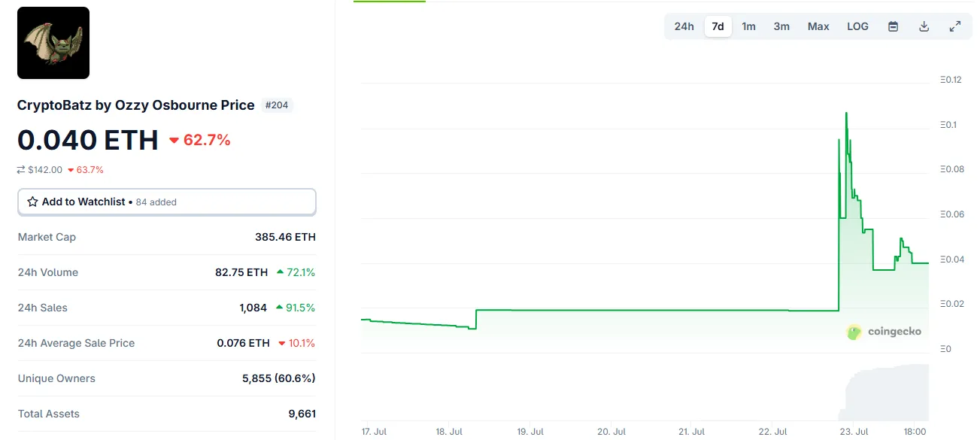Open the CryptoBatz by Ozzy Osbourne title link
The image size is (980, 440).
pyautogui.click(x=135, y=105)
